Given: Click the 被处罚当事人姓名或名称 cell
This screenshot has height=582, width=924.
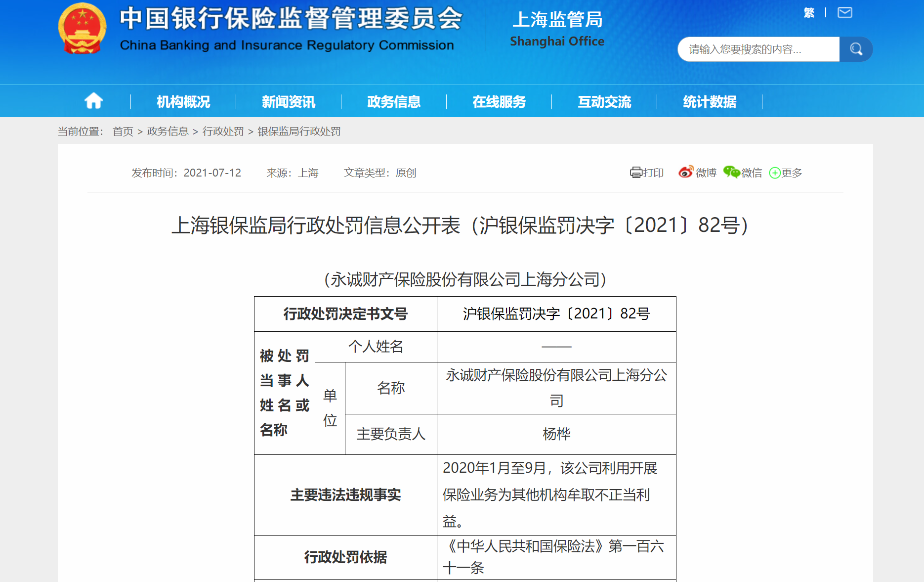Looking at the screenshot, I should coord(285,393).
